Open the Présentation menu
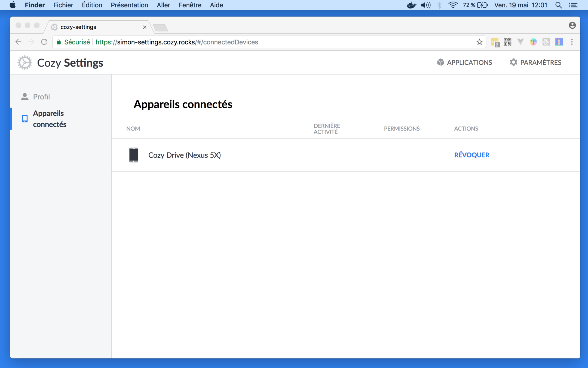This screenshot has height=368, width=588. click(x=129, y=5)
